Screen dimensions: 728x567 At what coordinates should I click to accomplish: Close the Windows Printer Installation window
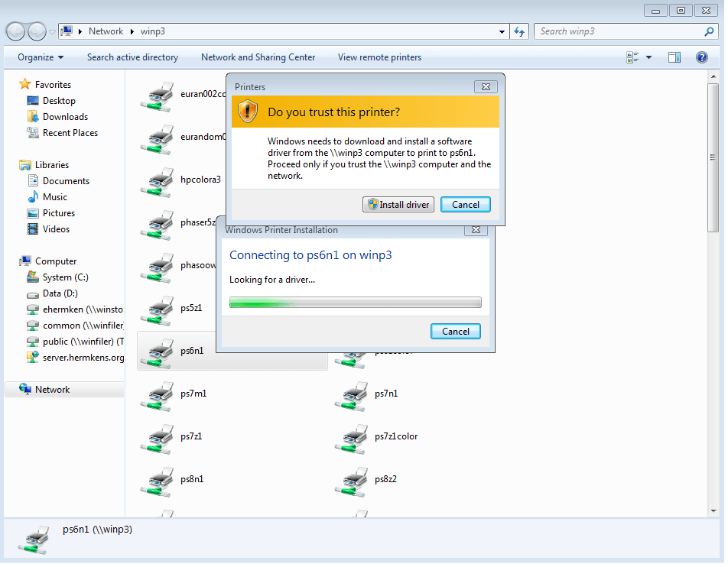[476, 230]
